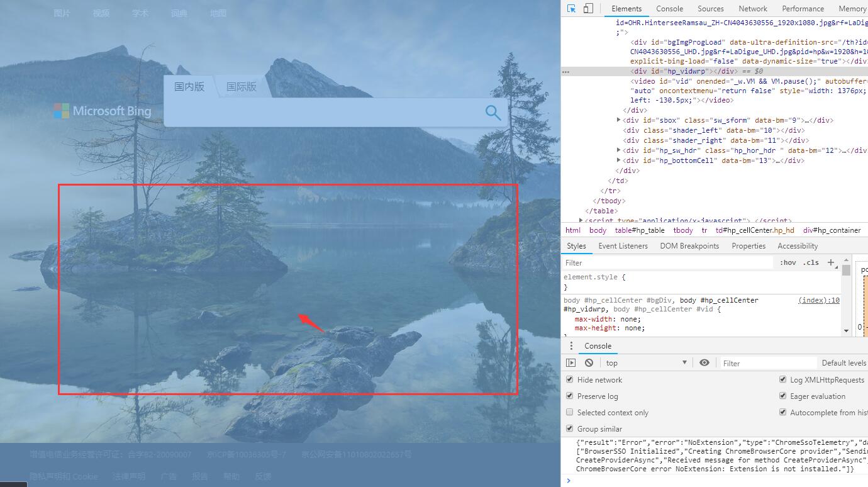868x487 pixels.
Task: Toggle the Group similar checkbox
Action: (x=569, y=428)
